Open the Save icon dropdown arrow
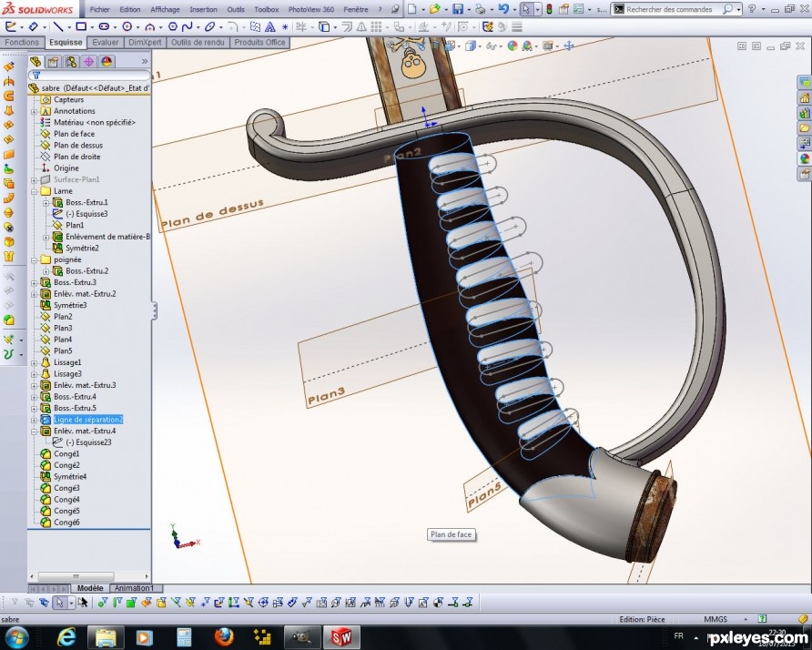Viewport: 812px width, 650px height. pyautogui.click(x=468, y=9)
